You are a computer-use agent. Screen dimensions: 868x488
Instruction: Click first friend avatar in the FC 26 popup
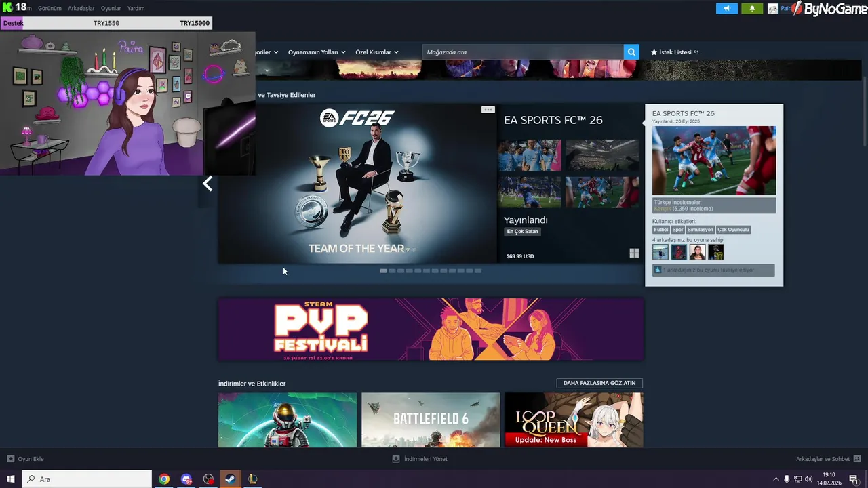pos(660,252)
